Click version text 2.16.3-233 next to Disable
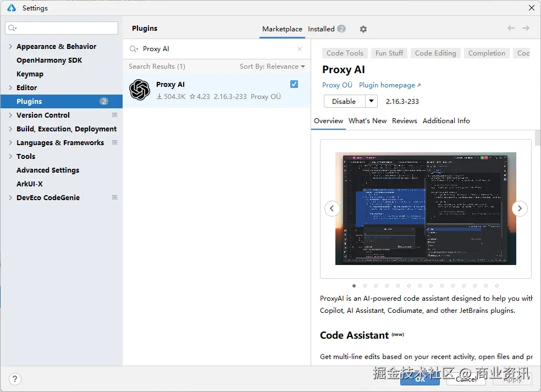Viewport: 541px width, 392px height. (x=402, y=102)
